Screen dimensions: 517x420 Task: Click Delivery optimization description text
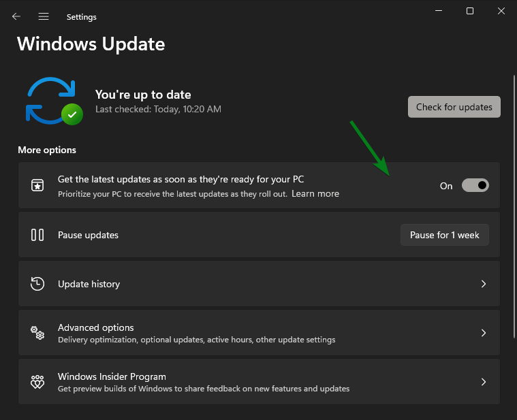pyautogui.click(x=196, y=340)
